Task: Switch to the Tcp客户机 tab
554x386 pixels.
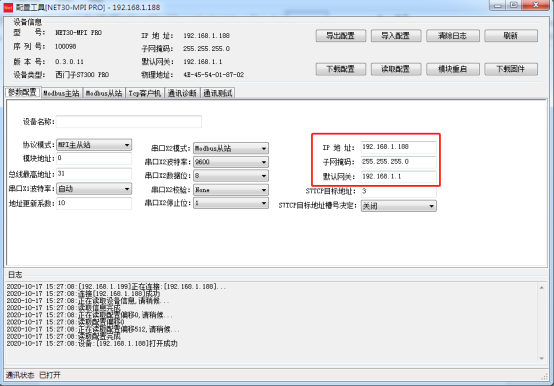Action: pos(145,93)
